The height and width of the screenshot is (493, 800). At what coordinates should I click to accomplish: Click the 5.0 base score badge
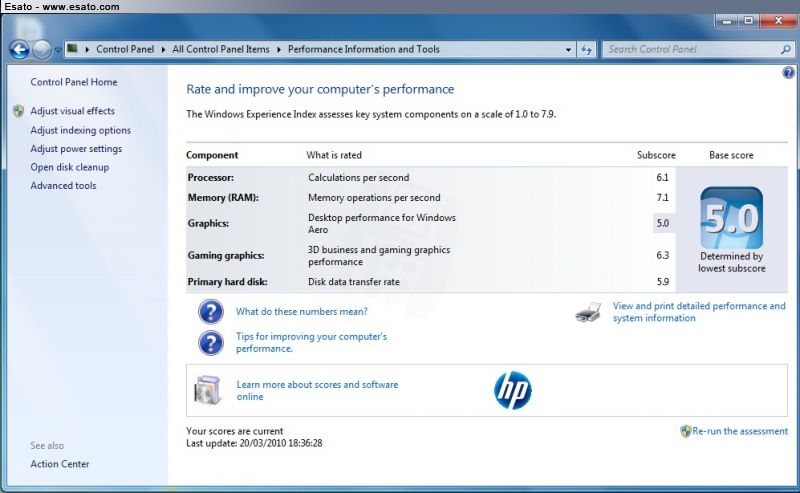pyautogui.click(x=732, y=218)
